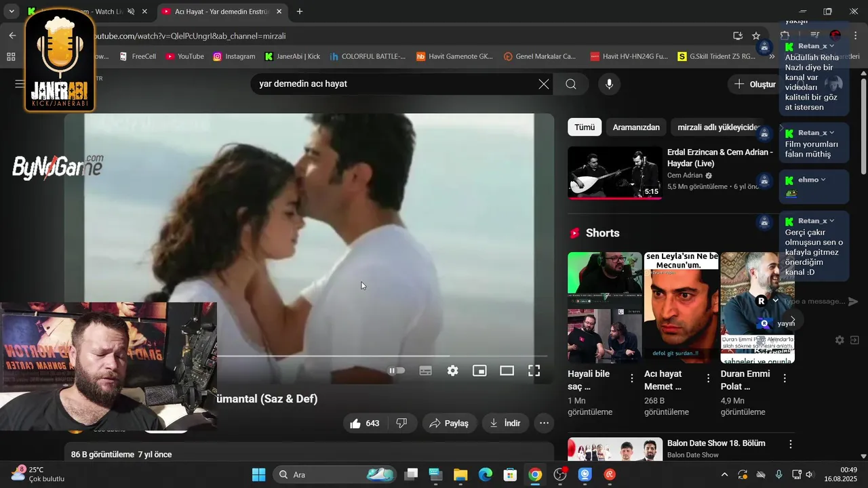Open the Instagram bookmark
Screen dimensions: 868x488
click(234, 56)
